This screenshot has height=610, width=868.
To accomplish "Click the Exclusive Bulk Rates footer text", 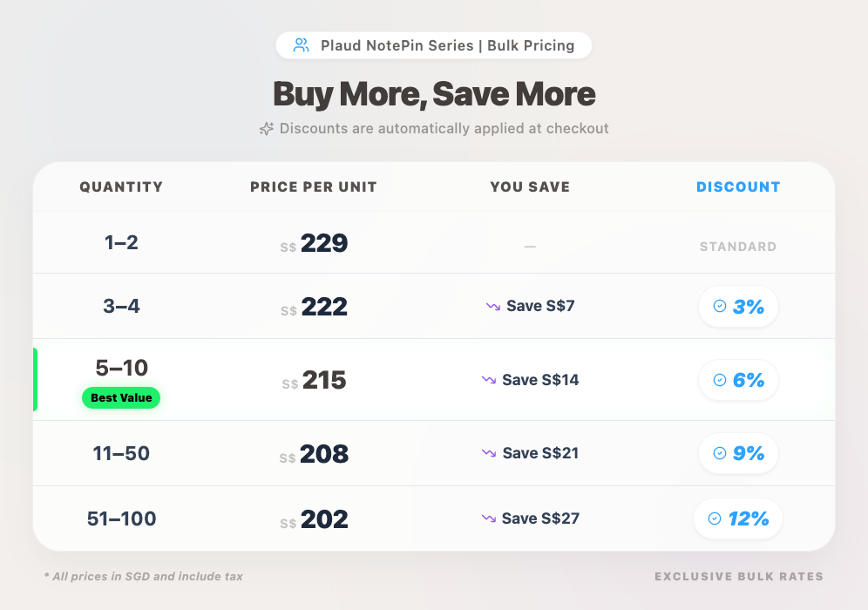I will [739, 576].
